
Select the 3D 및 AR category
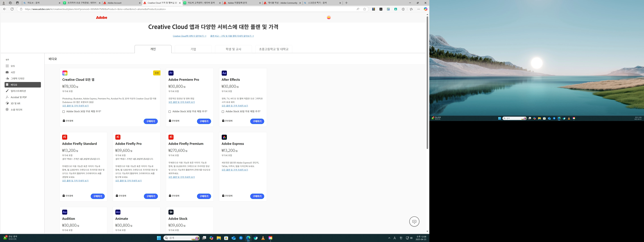(15, 103)
